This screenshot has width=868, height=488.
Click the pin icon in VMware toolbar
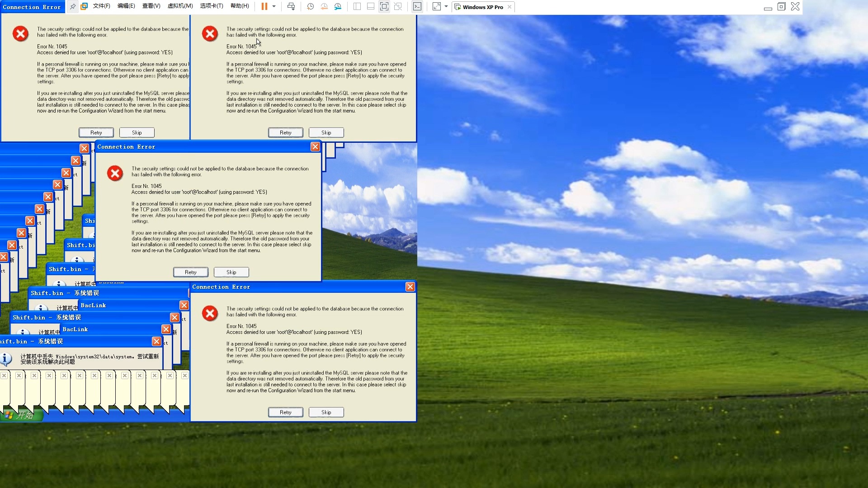pyautogui.click(x=73, y=7)
